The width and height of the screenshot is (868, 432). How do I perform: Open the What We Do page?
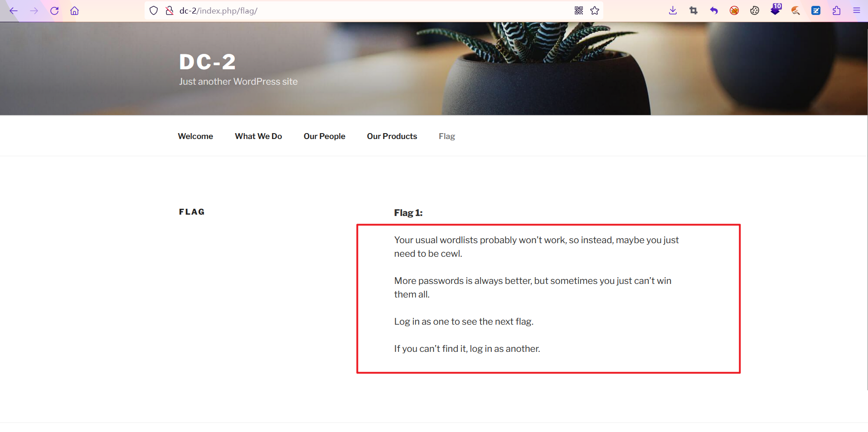258,136
